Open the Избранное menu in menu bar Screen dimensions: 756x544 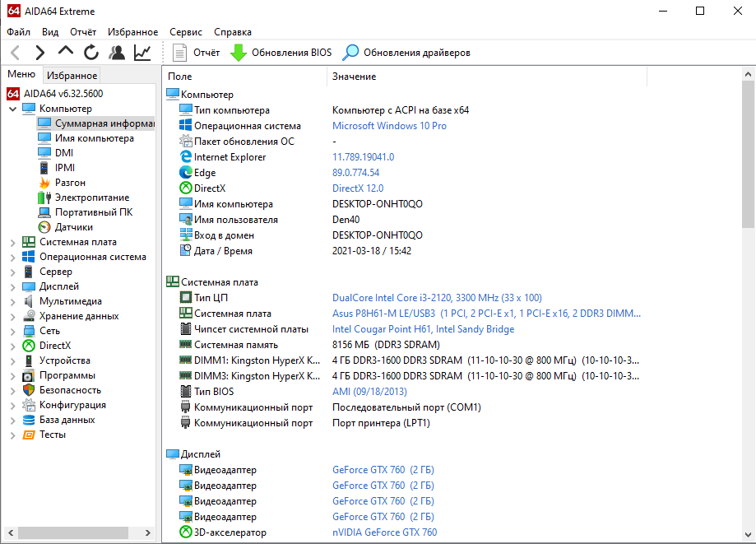tap(132, 32)
